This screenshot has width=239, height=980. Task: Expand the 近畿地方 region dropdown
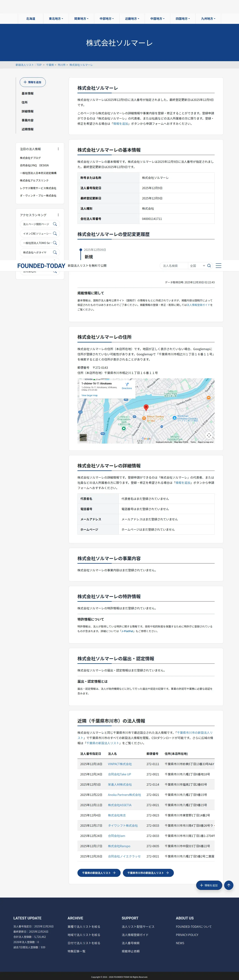pyautogui.click(x=132, y=19)
